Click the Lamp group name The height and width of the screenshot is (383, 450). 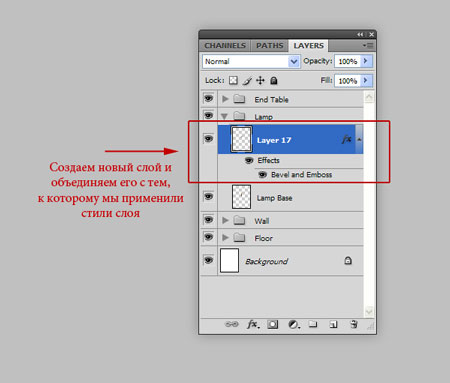coord(263,117)
